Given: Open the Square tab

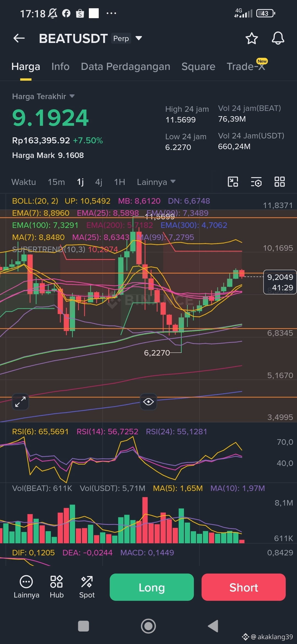Looking at the screenshot, I should click(198, 67).
